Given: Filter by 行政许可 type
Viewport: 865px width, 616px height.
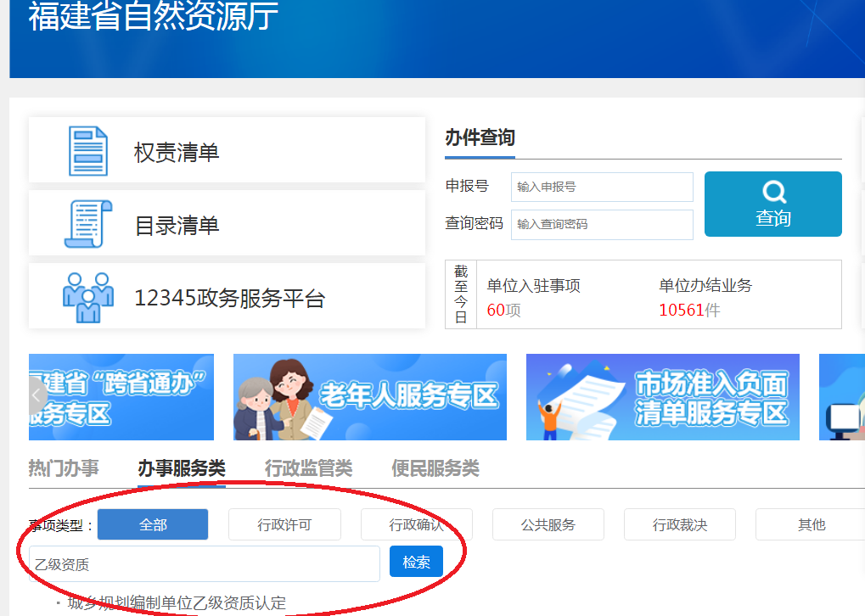Looking at the screenshot, I should coord(284,524).
